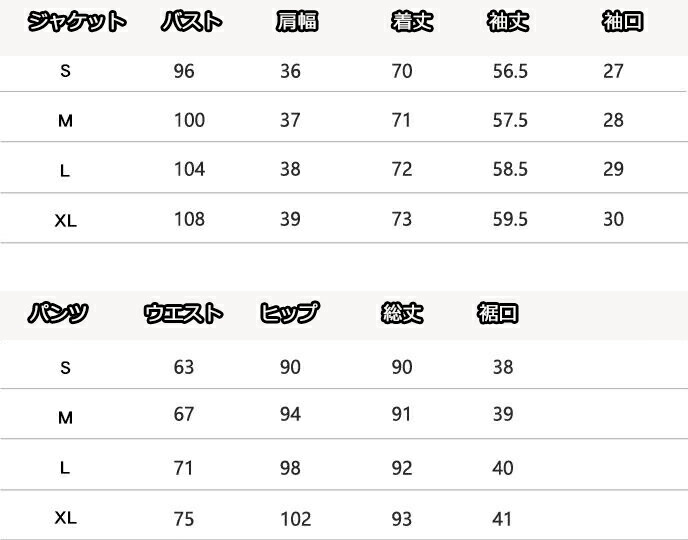Click the ヒップ column header
This screenshot has width=688, height=540.
click(289, 314)
